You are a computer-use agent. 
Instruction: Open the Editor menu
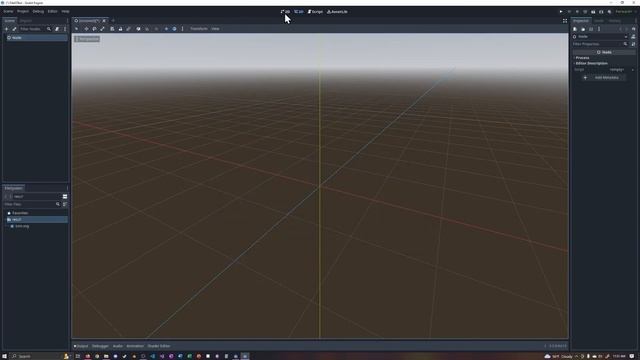tap(53, 11)
